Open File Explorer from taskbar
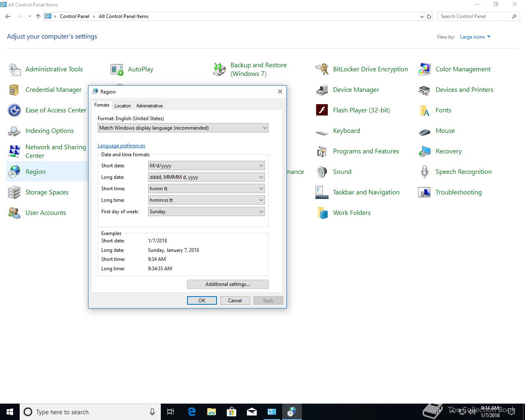This screenshot has height=420, width=525. point(212,412)
